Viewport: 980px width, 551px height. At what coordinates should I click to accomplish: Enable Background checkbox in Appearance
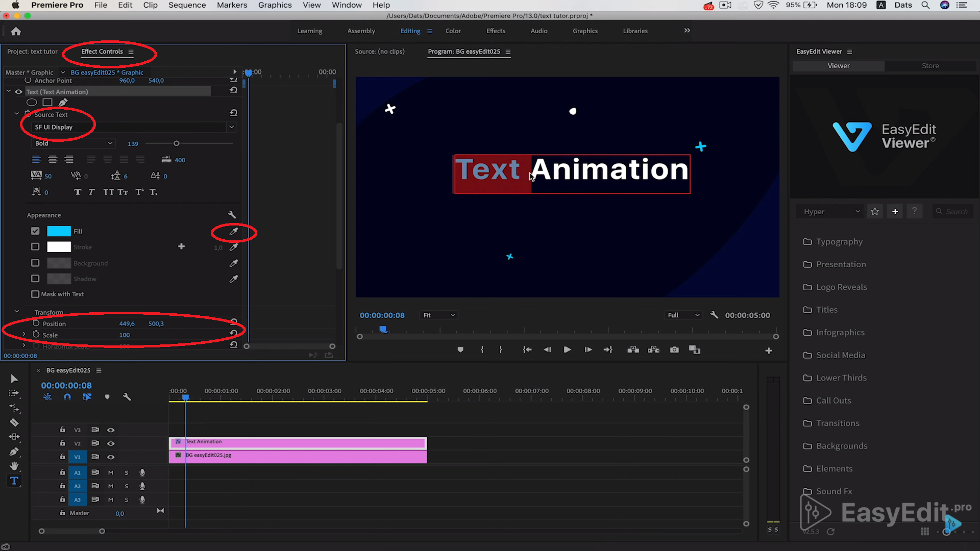[x=35, y=262]
